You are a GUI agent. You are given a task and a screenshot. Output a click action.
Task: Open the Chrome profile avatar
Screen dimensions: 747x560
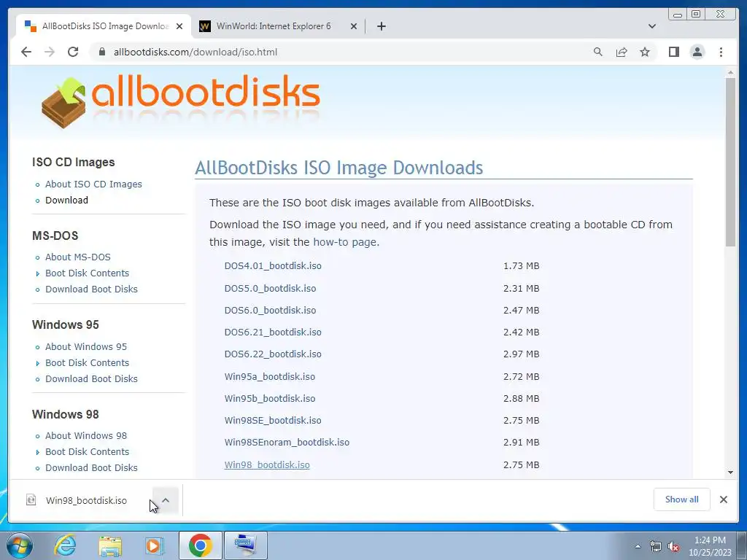pos(697,52)
